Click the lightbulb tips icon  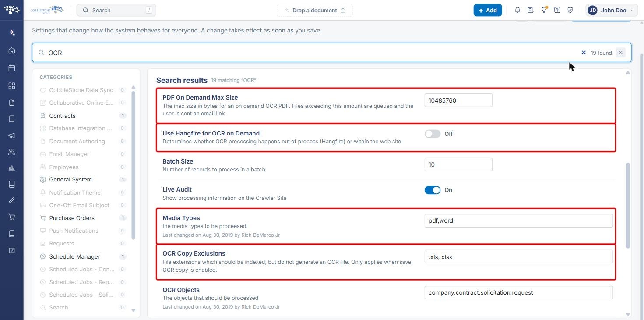[544, 10]
